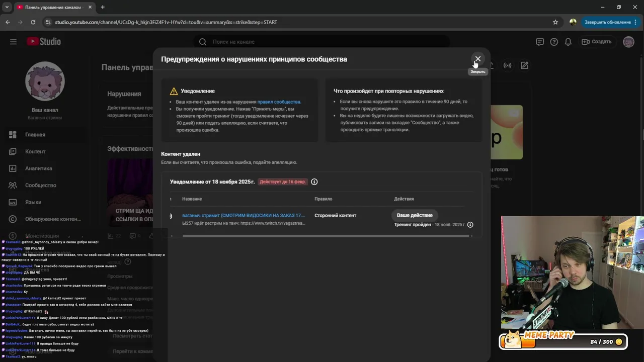Select the Панель управления каналом browser tab

point(54,7)
